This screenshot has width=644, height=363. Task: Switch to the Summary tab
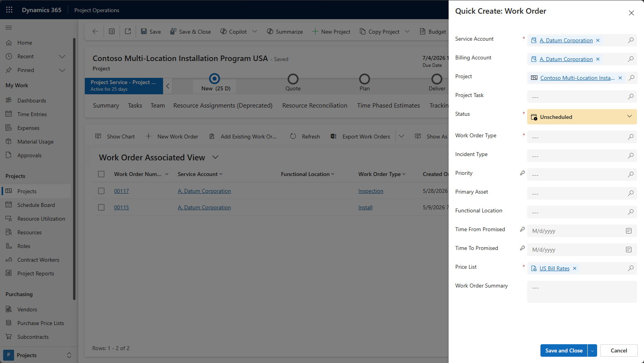106,105
